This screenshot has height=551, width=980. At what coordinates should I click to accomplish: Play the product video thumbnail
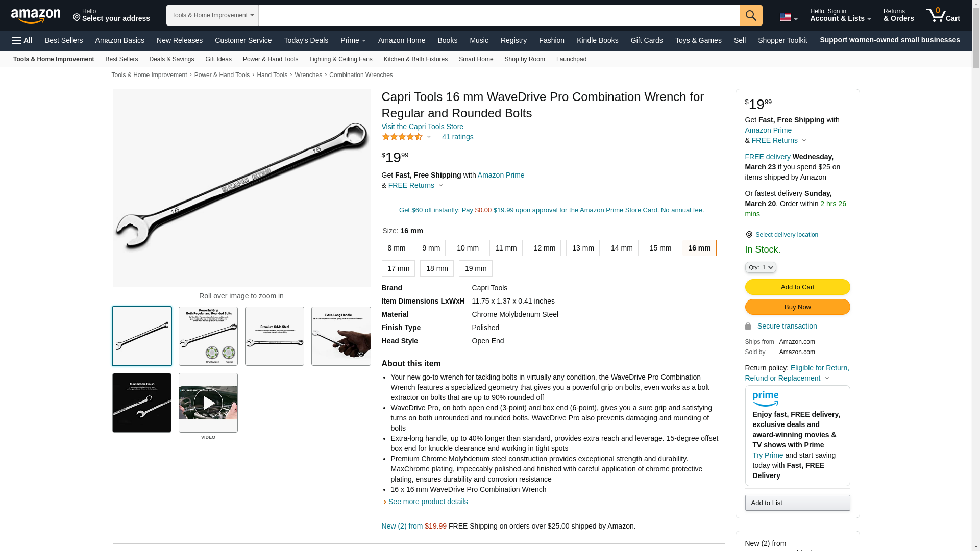[x=208, y=403]
